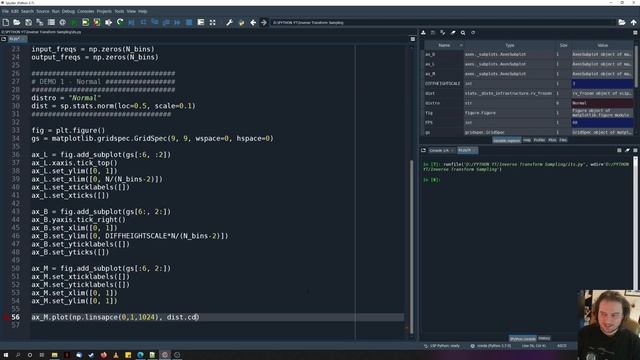
Task: Change to parent directory up arrow
Action: [x=633, y=22]
